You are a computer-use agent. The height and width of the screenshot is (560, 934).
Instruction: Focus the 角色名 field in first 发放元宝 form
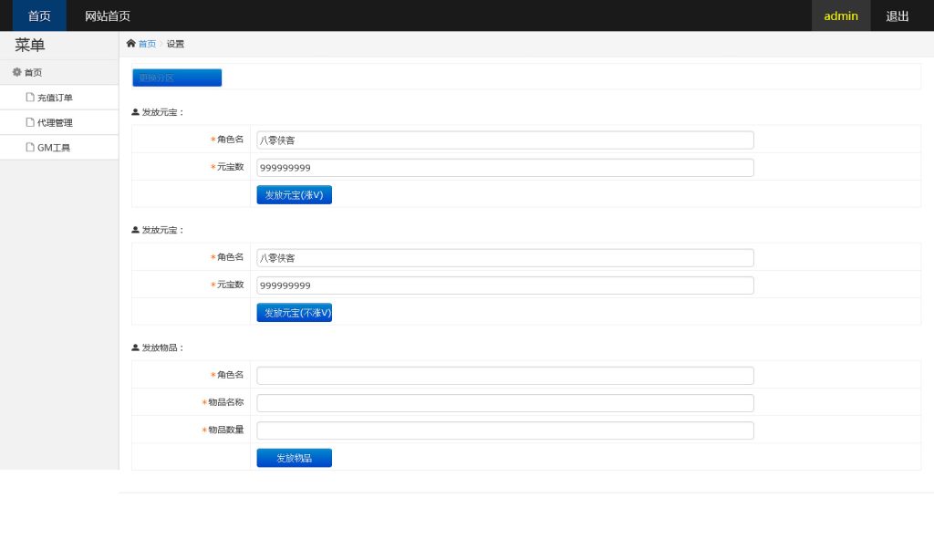(x=504, y=140)
